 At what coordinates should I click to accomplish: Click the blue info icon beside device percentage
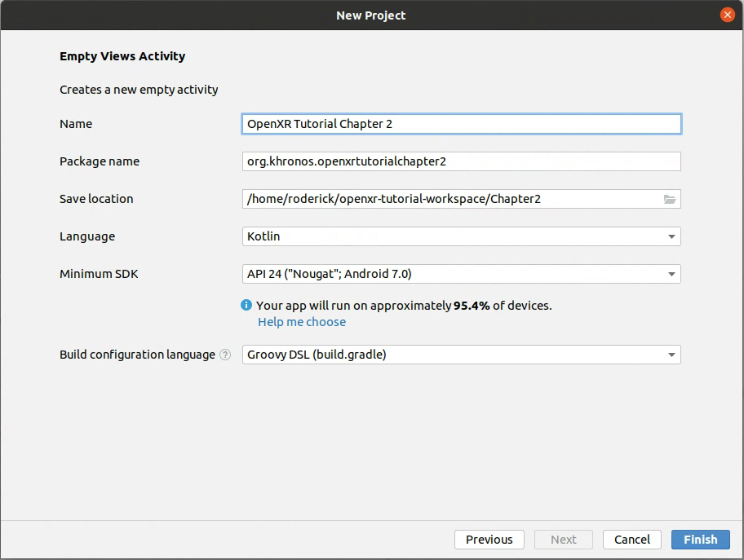246,305
